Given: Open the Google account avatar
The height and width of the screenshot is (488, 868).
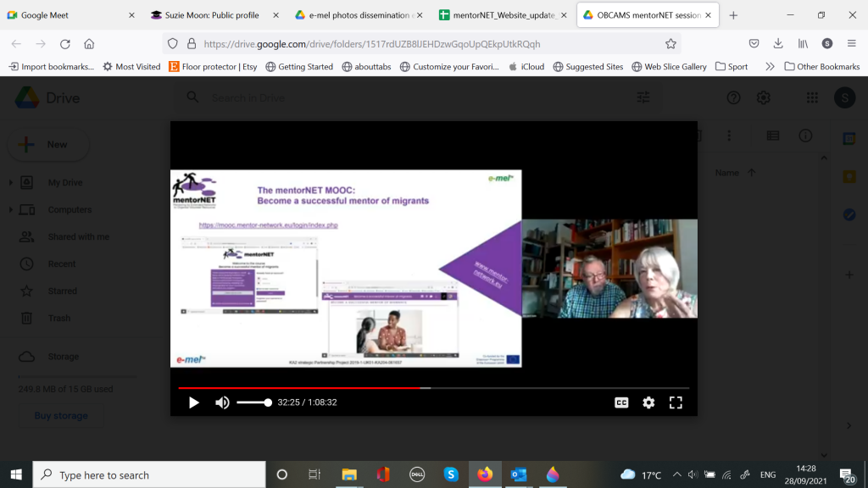Looking at the screenshot, I should tap(845, 98).
